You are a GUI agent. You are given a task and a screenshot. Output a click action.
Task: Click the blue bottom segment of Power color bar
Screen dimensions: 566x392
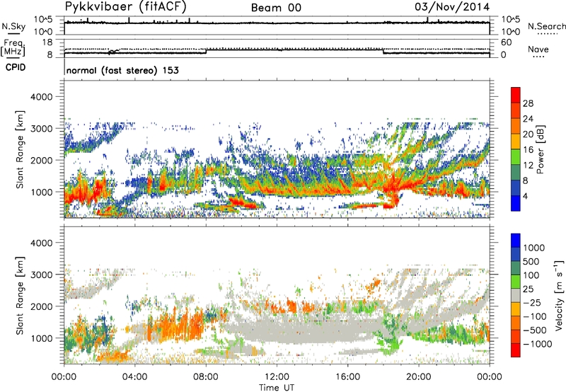tap(516, 203)
